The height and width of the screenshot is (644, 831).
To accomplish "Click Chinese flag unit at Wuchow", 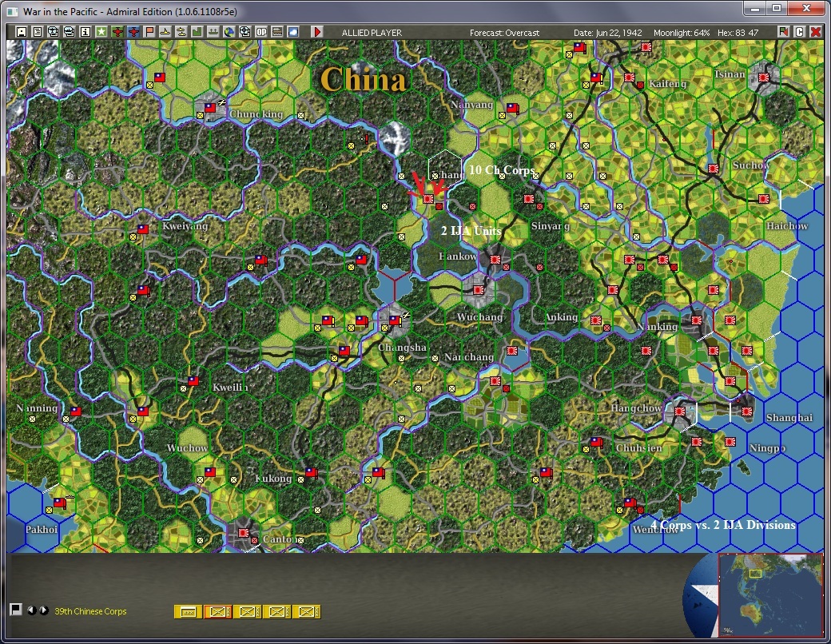I will 210,471.
